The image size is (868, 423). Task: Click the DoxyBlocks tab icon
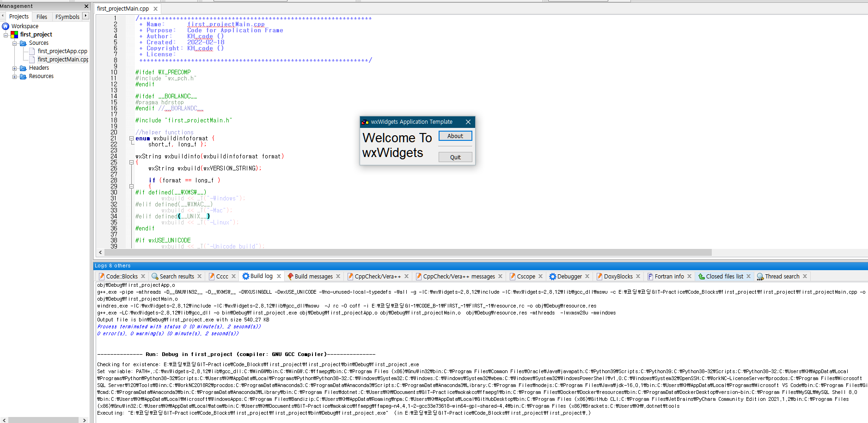tap(599, 277)
